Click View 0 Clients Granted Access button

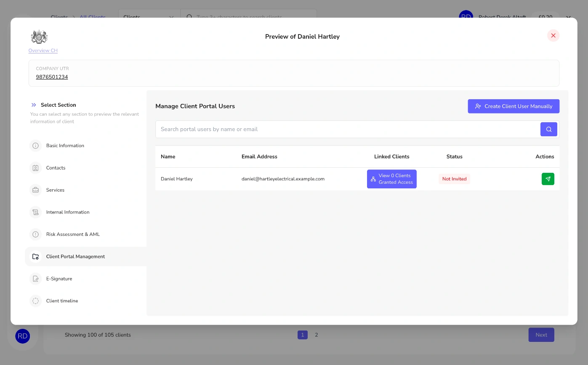391,179
